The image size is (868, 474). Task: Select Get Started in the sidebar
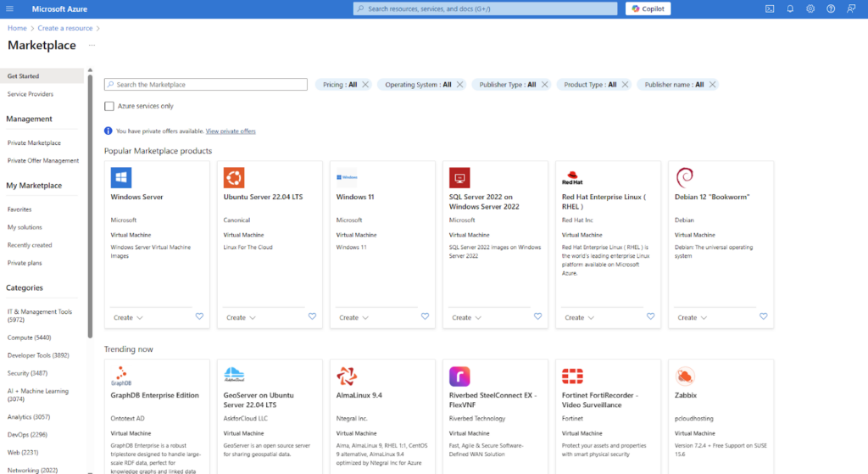42,75
